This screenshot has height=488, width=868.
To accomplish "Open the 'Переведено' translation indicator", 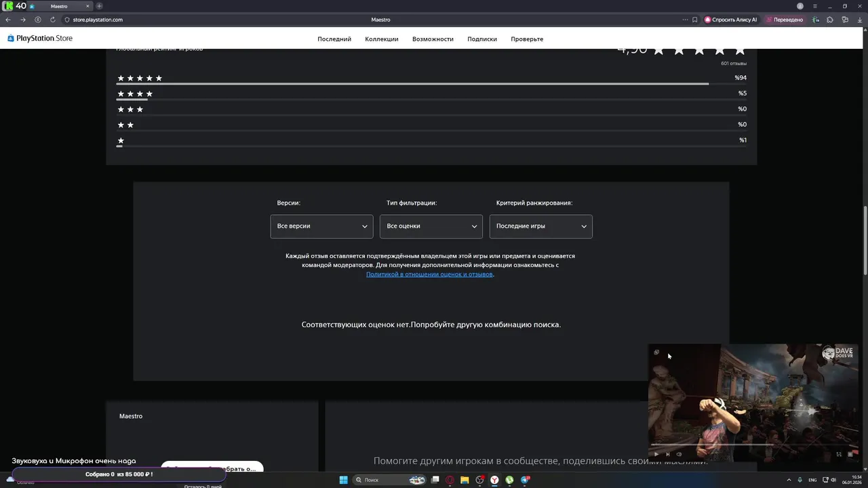I will (785, 20).
